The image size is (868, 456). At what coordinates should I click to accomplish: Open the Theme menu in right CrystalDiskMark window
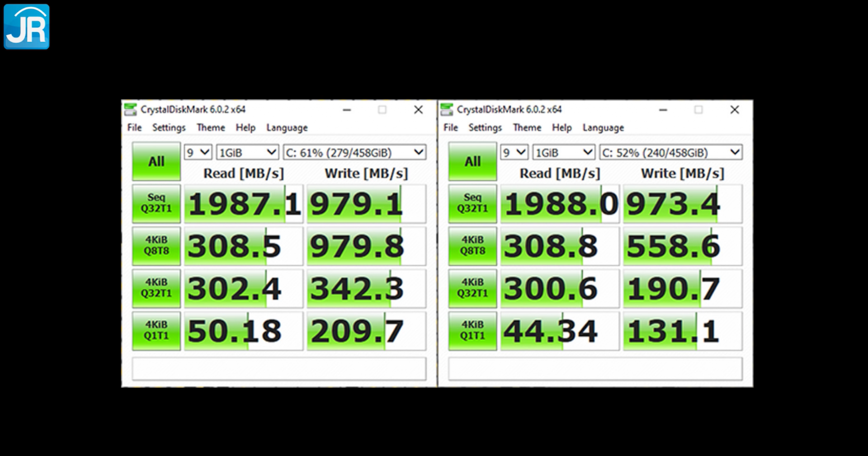[x=527, y=127]
